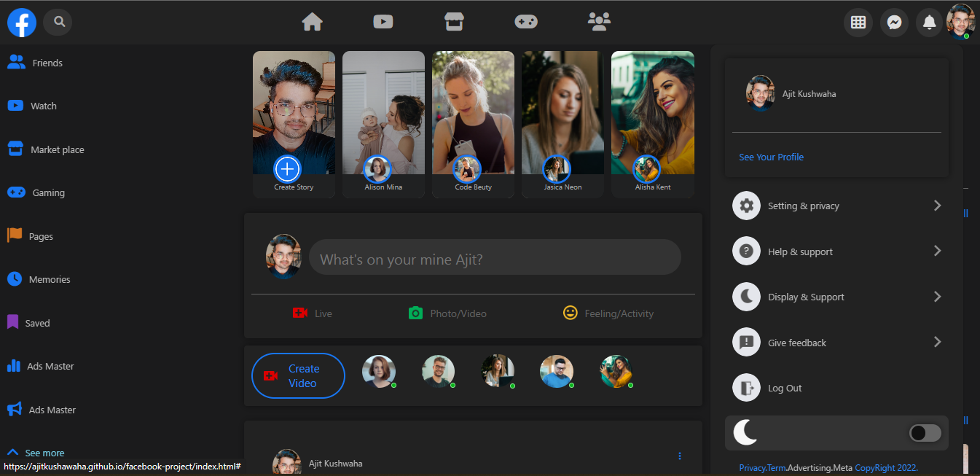Click the Create Video button
The width and height of the screenshot is (980, 476).
(x=298, y=375)
